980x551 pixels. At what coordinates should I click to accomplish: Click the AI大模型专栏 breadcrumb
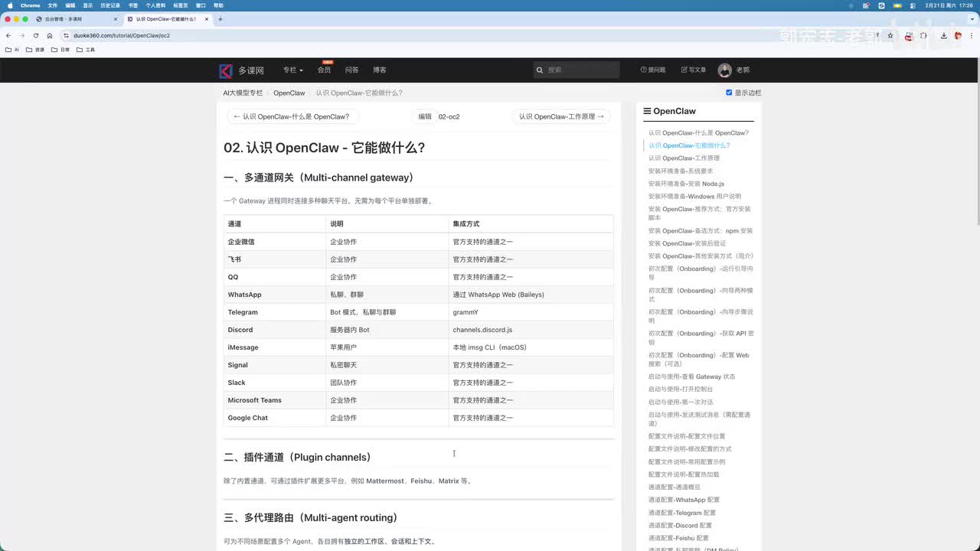243,93
